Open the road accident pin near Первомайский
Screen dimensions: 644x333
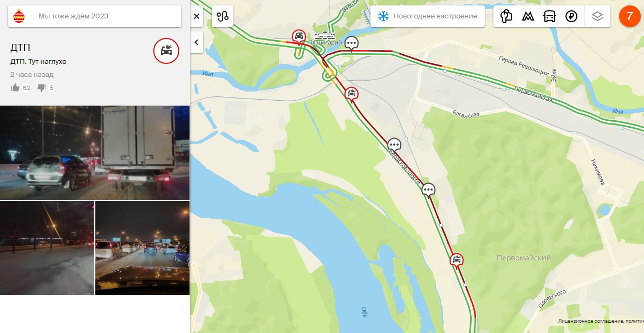point(456,260)
